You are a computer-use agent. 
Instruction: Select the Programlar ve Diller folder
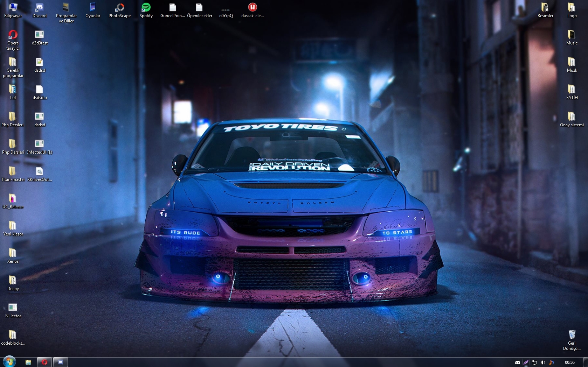click(66, 13)
